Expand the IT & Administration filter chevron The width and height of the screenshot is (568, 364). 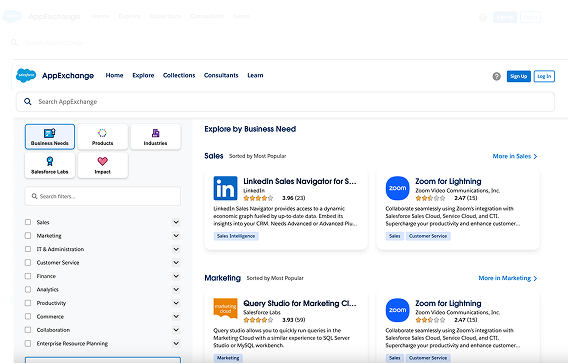(176, 249)
